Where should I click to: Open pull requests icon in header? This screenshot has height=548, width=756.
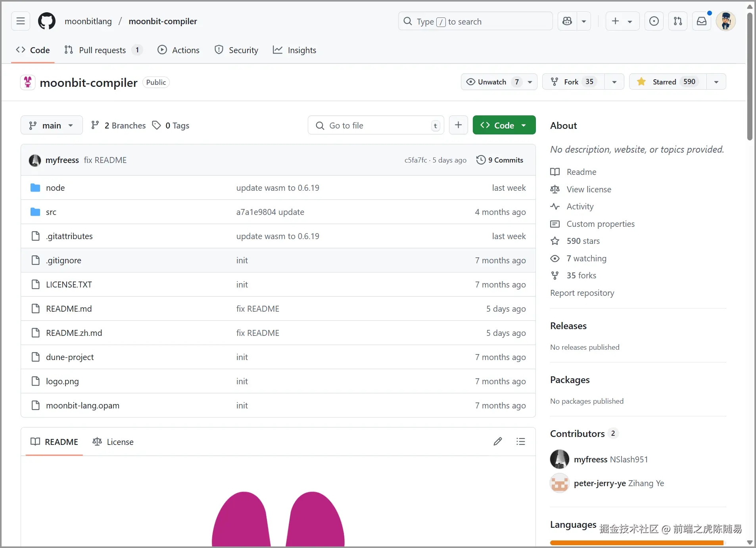678,21
